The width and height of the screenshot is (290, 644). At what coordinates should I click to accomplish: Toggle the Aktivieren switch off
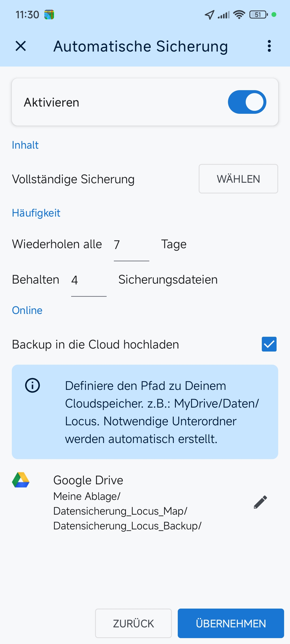pos(247,102)
